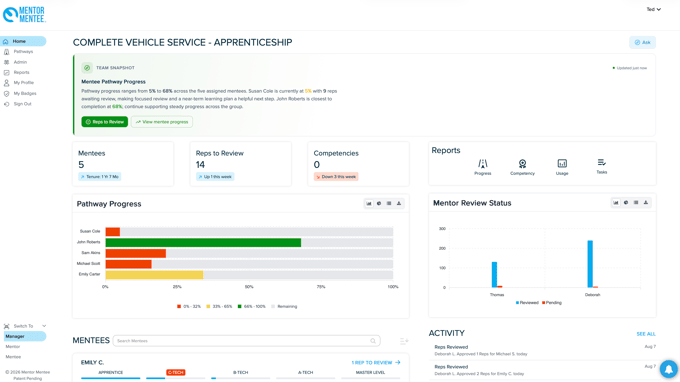Download the Pathway Progress chart
This screenshot has height=382, width=680.
(399, 203)
